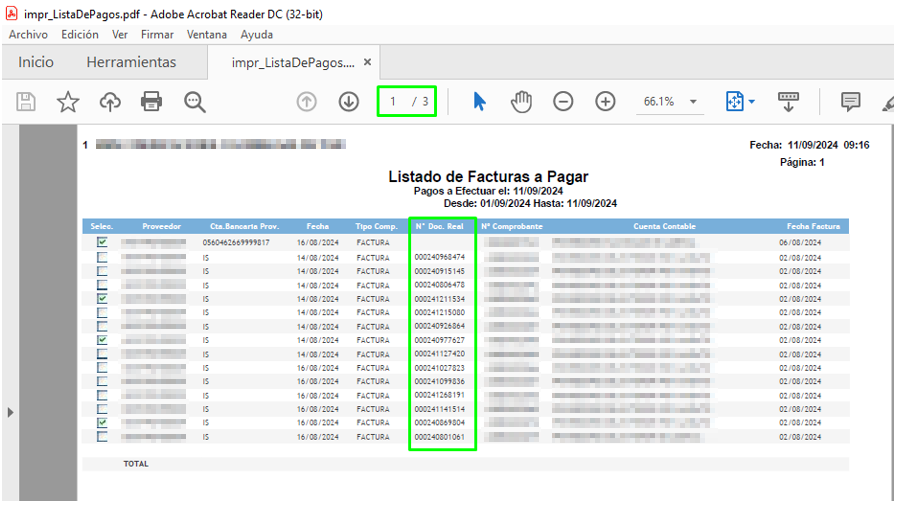Screen dimensions: 899x507
Task: Zoom in with plus icon
Action: (605, 102)
